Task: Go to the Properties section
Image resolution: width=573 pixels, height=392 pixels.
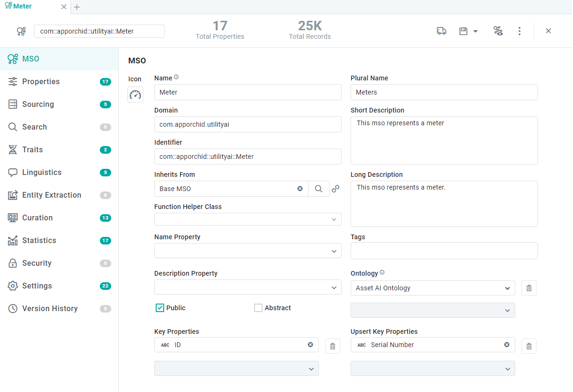Action: click(x=41, y=82)
